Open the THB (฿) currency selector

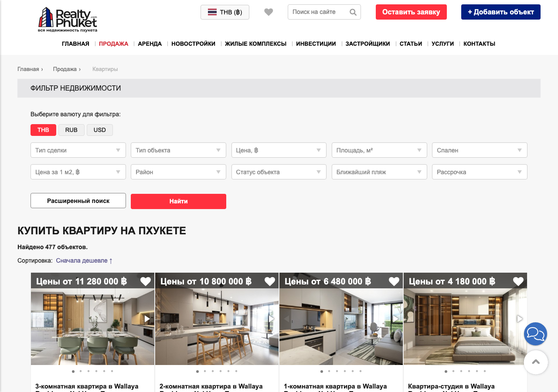pos(225,12)
